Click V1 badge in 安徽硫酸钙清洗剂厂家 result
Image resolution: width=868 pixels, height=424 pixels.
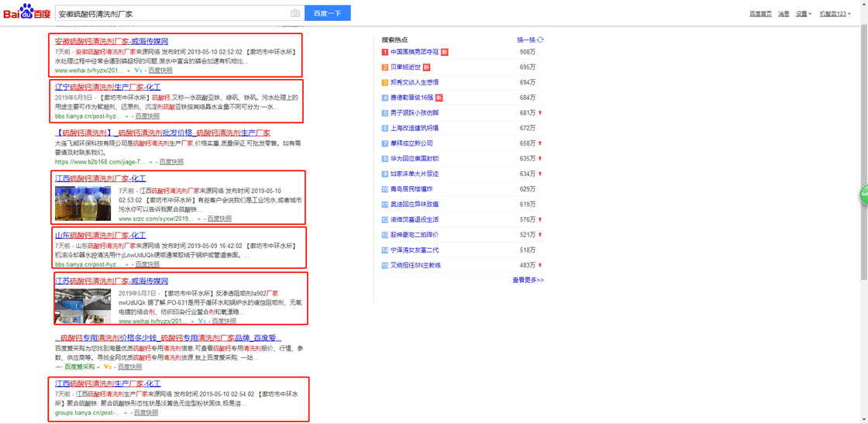tap(139, 71)
